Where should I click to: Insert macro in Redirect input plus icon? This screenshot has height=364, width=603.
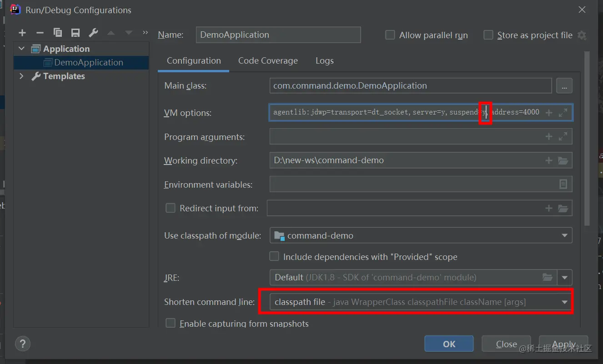coord(549,208)
